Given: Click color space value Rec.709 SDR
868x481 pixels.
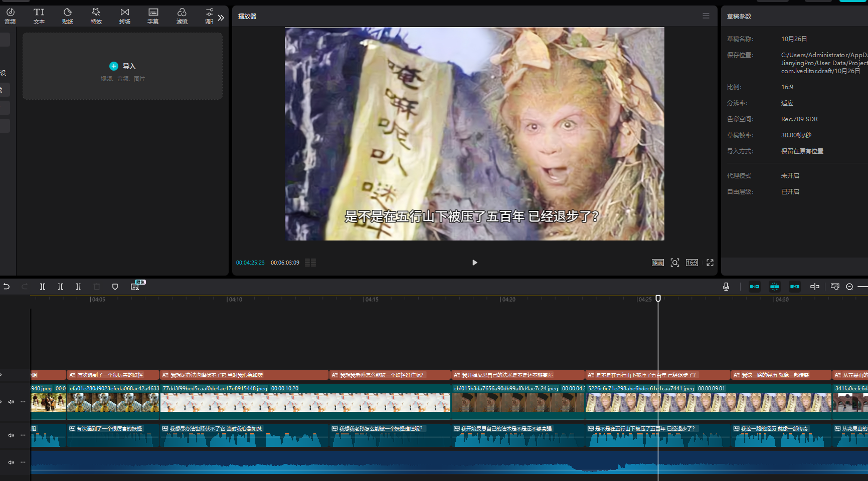Looking at the screenshot, I should [x=799, y=119].
